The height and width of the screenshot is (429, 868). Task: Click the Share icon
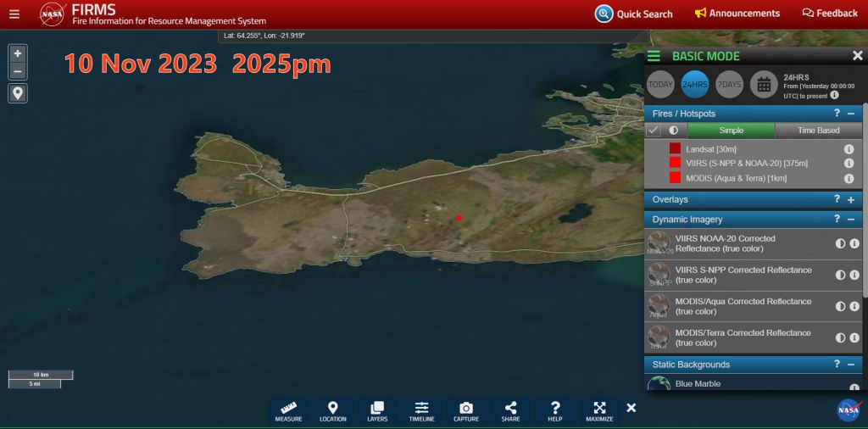point(510,411)
